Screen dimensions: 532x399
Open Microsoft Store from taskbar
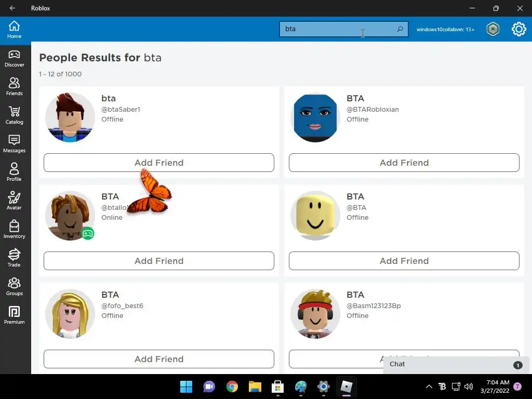[x=277, y=387]
